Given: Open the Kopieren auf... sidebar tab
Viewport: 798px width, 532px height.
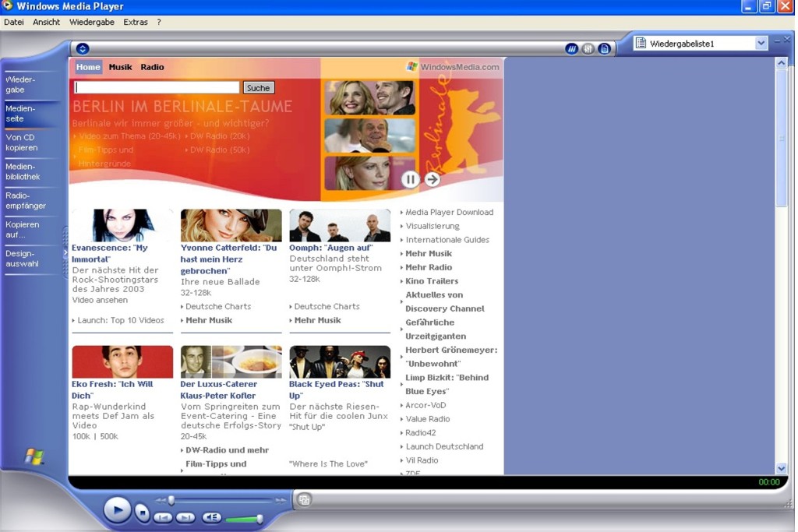Looking at the screenshot, I should point(31,229).
